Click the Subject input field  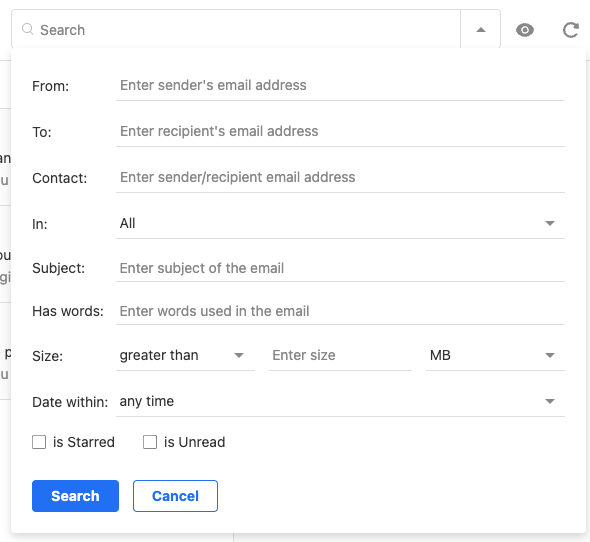pos(340,268)
